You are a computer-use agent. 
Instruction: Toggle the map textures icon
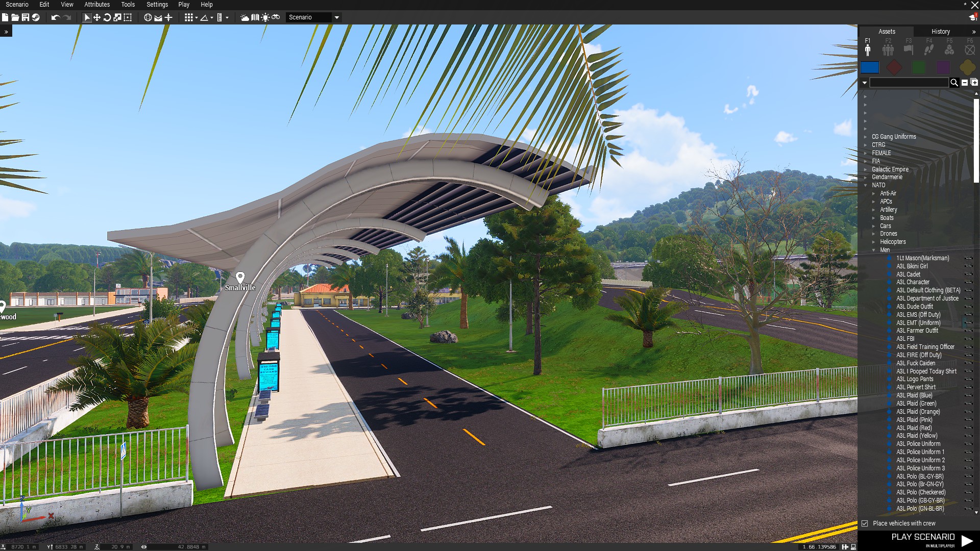tap(255, 17)
